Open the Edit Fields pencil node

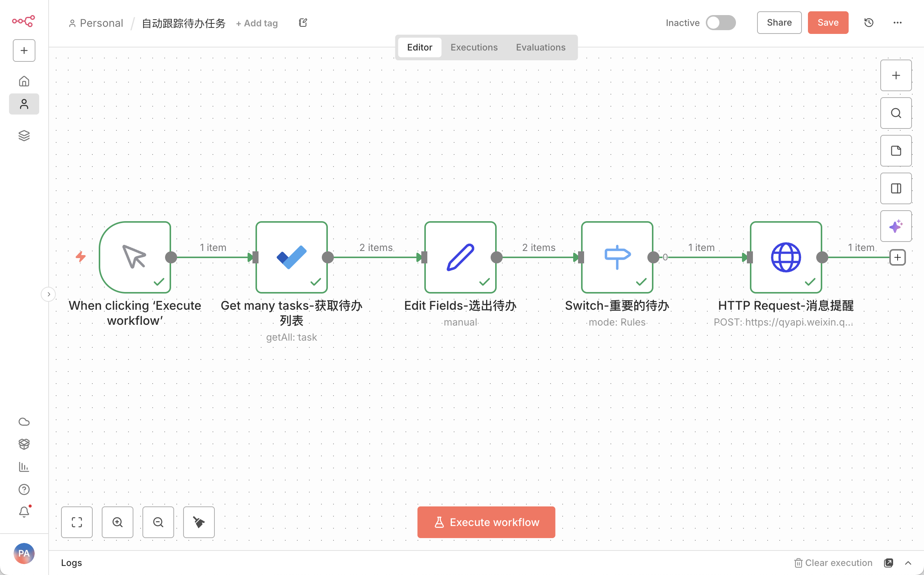(460, 257)
